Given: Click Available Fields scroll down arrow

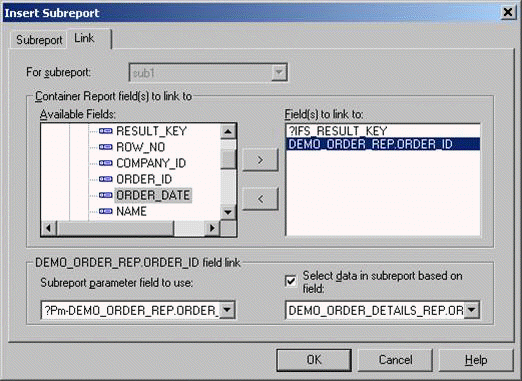Looking at the screenshot, I should click(x=228, y=212).
